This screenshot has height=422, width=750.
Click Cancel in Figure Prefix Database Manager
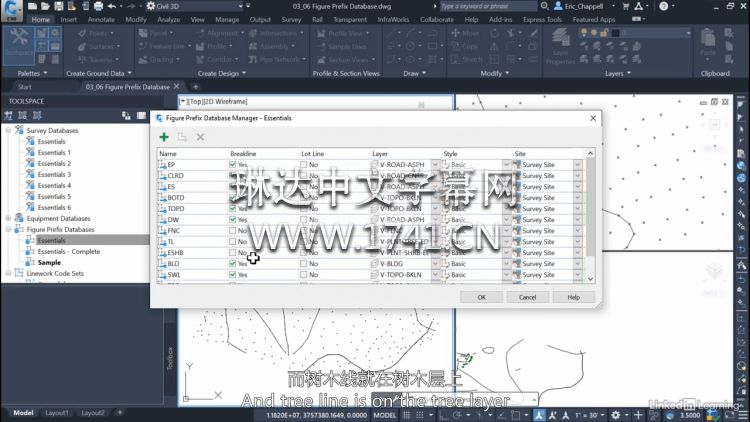coord(528,297)
